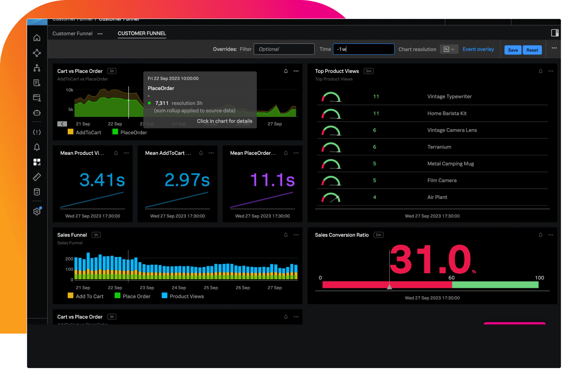Open the Settings gear sidebar icon
588x387 pixels.
(x=37, y=211)
